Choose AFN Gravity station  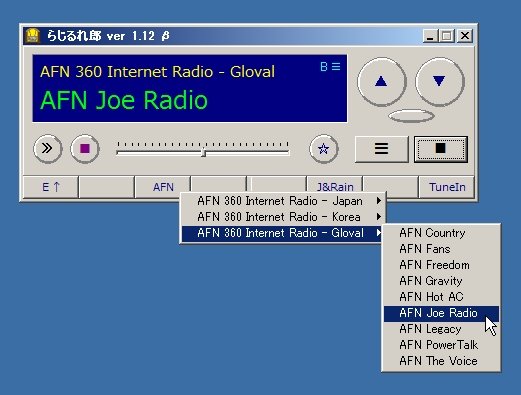click(x=441, y=281)
